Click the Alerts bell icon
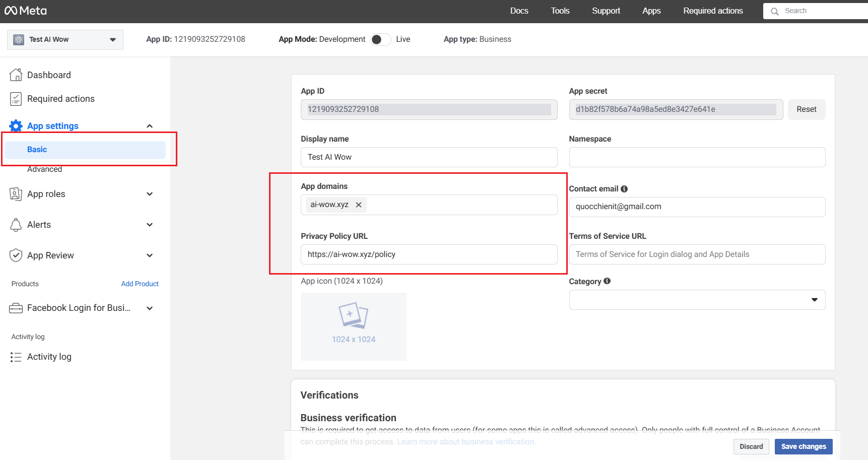868x460 pixels. [x=16, y=225]
